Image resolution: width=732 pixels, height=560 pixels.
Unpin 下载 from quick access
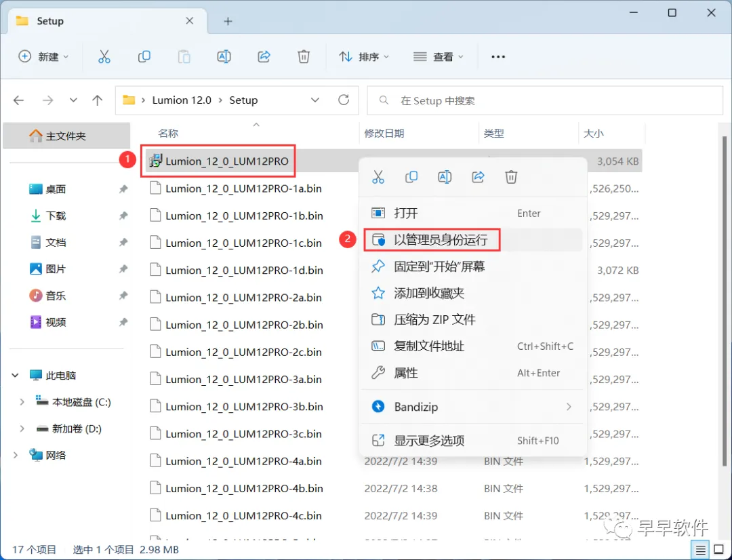[123, 216]
